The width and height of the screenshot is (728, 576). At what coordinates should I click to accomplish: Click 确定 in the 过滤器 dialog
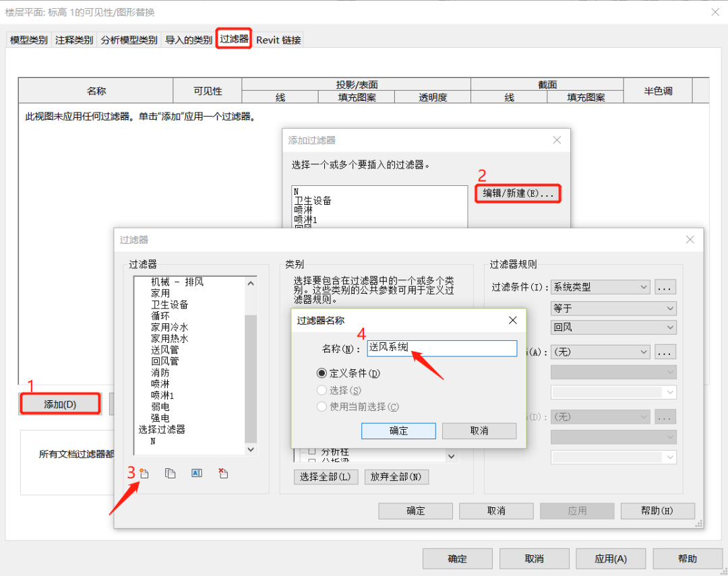415,511
